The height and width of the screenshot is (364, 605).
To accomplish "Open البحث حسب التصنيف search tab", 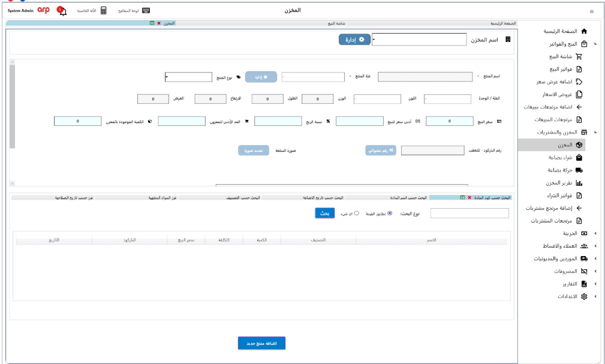I will coord(220,198).
